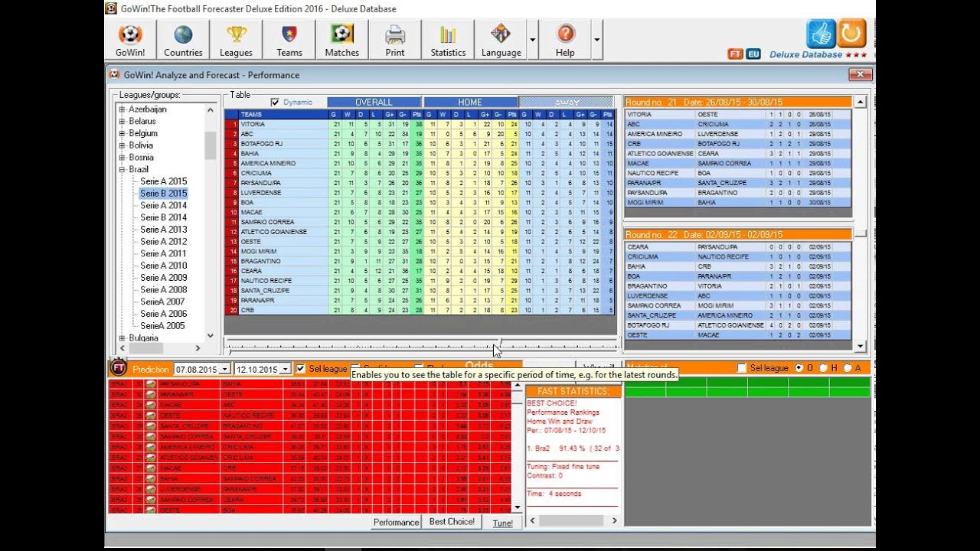
Task: Open the GoWin! toolbar icon
Action: click(130, 40)
